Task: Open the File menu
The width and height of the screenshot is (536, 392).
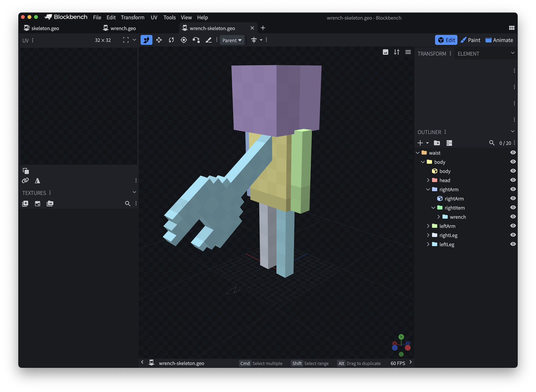Action: click(x=97, y=17)
